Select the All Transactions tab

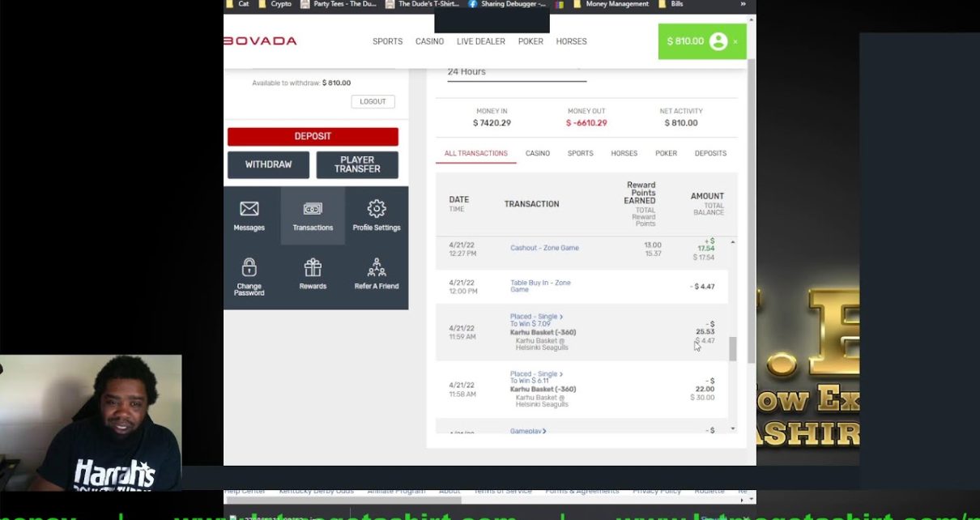(476, 153)
